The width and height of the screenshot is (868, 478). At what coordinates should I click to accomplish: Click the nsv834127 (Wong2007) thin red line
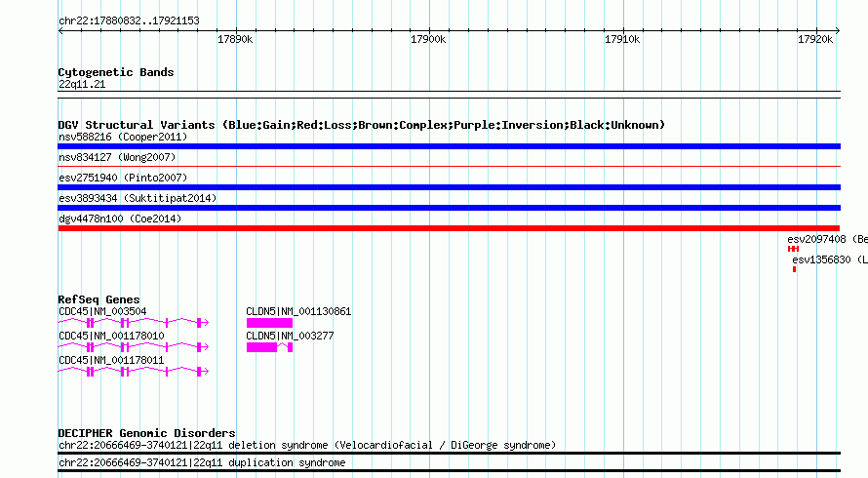449,166
